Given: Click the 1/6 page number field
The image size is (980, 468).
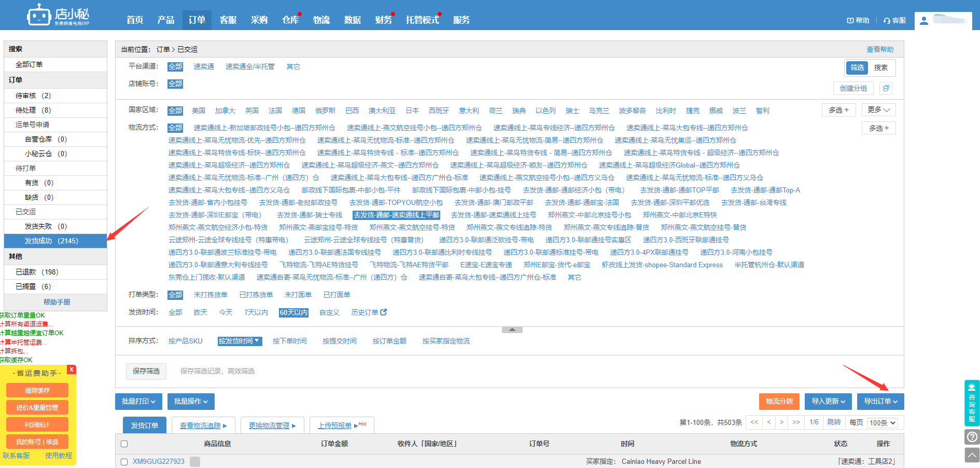Looking at the screenshot, I should [814, 422].
